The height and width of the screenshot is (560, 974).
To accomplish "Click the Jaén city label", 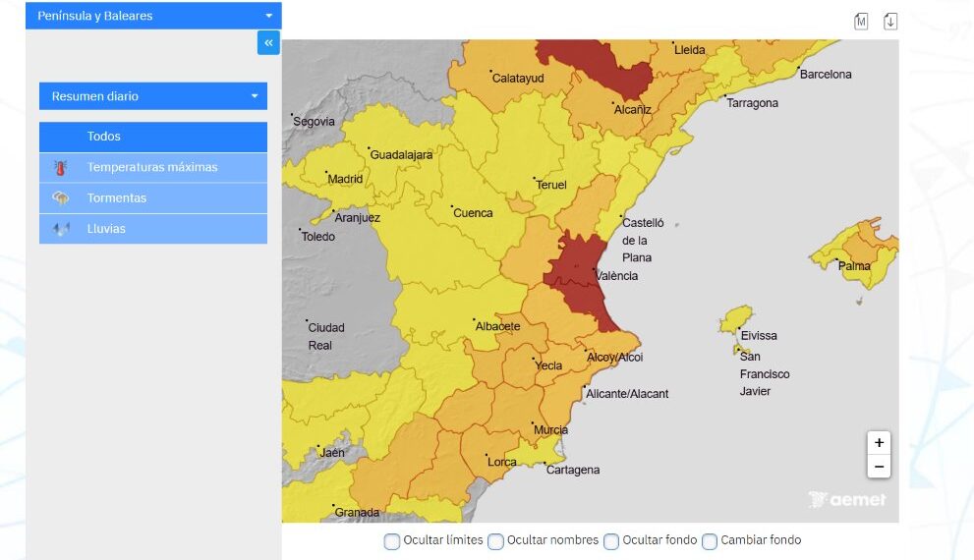I will (331, 453).
